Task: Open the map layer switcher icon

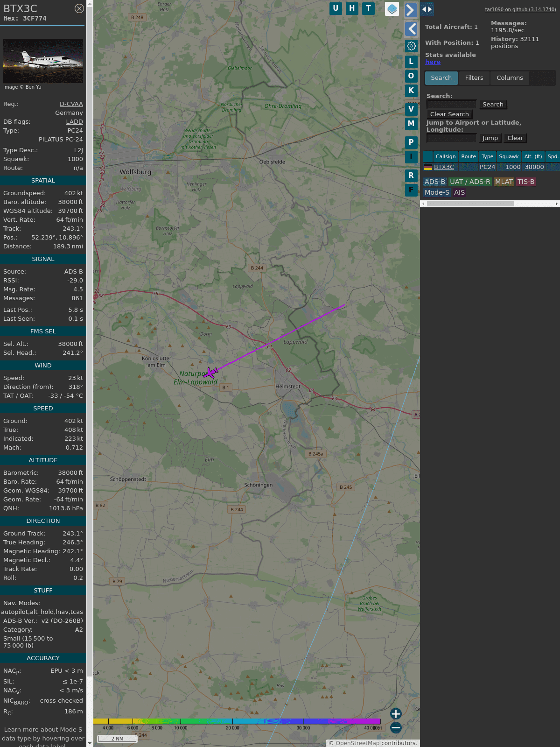Action: coord(392,9)
